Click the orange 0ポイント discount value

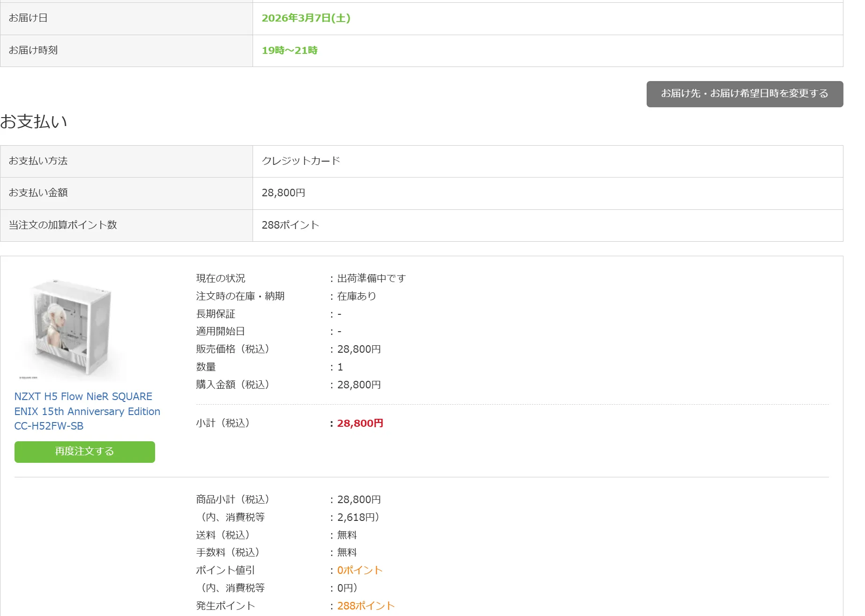coord(359,570)
